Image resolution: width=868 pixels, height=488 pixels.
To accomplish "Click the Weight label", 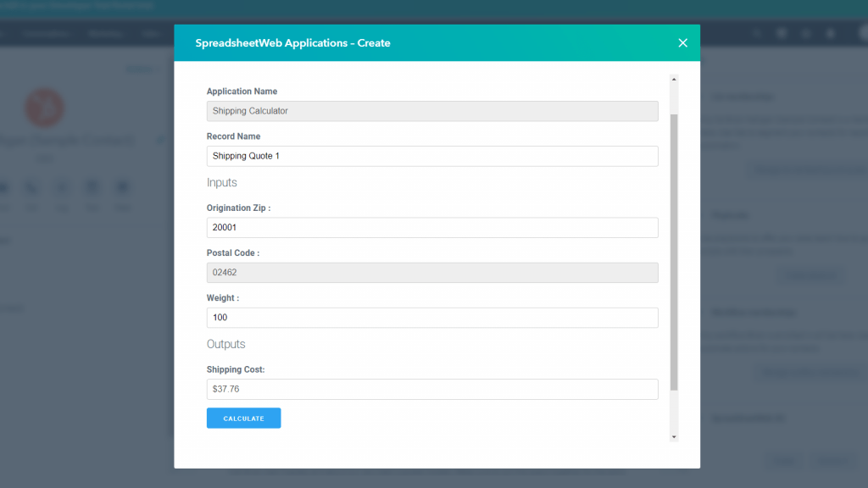I will (x=223, y=297).
